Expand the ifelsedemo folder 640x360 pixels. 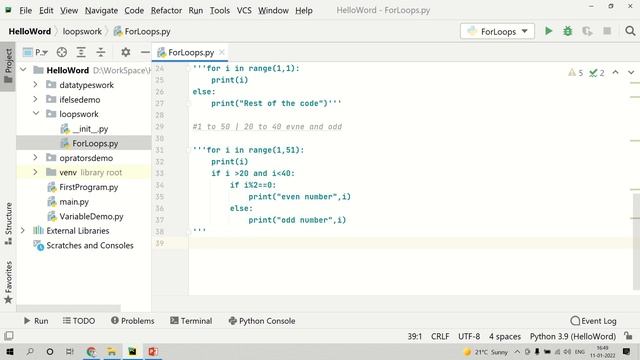point(36,99)
